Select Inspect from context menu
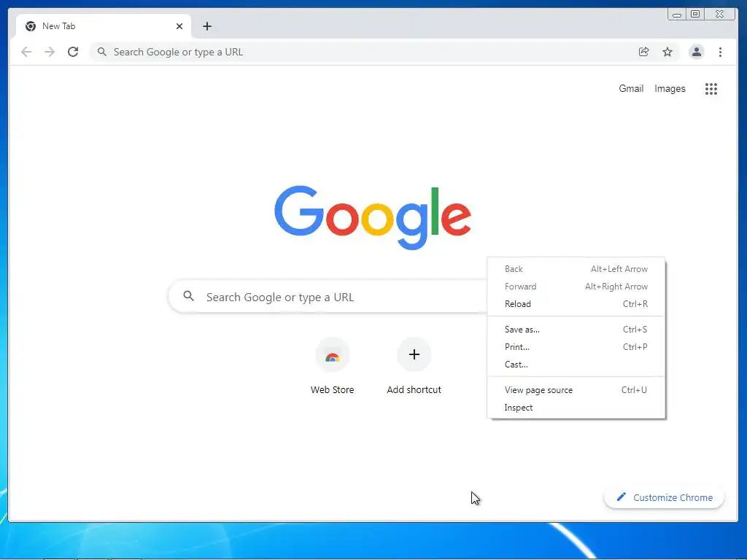 click(576, 408)
